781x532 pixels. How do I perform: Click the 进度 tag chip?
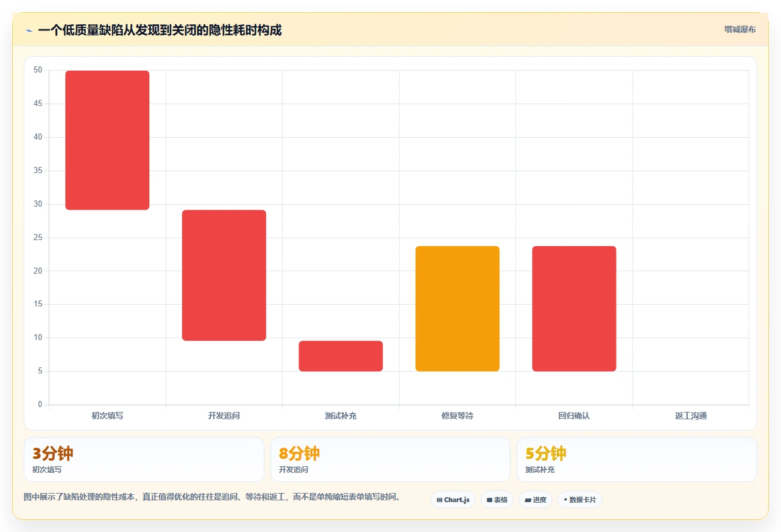pyautogui.click(x=535, y=500)
